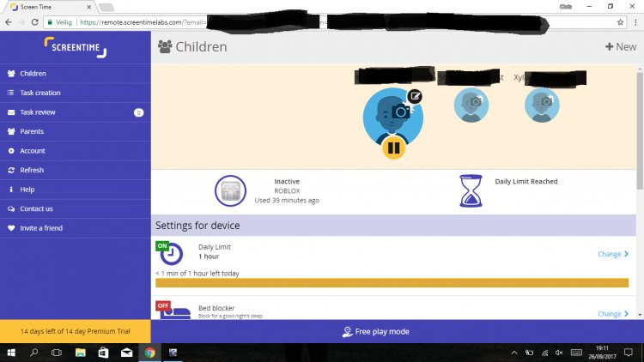Open the Windows Start menu

tap(11, 353)
